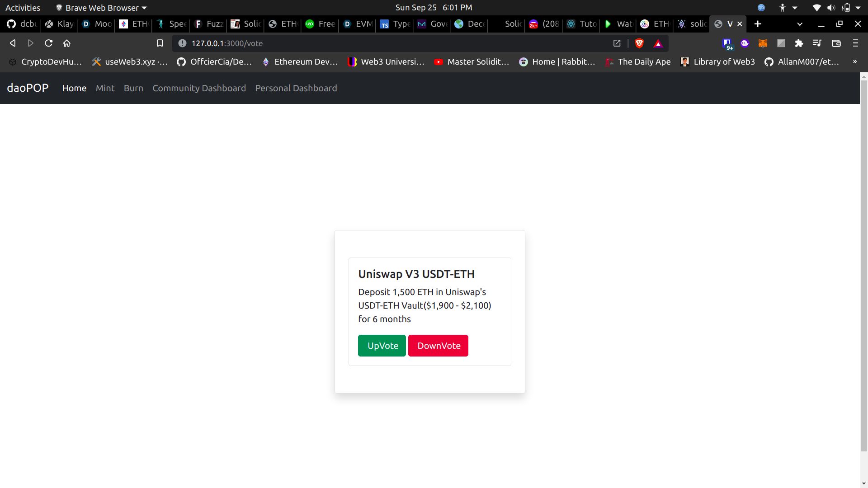This screenshot has width=868, height=488.
Task: Switch to the Spec tab
Action: tap(171, 24)
